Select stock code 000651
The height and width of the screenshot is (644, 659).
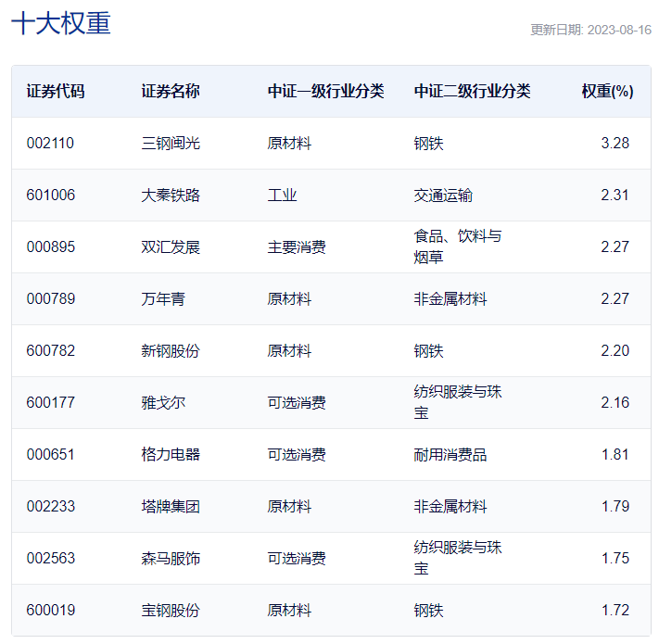tap(50, 455)
